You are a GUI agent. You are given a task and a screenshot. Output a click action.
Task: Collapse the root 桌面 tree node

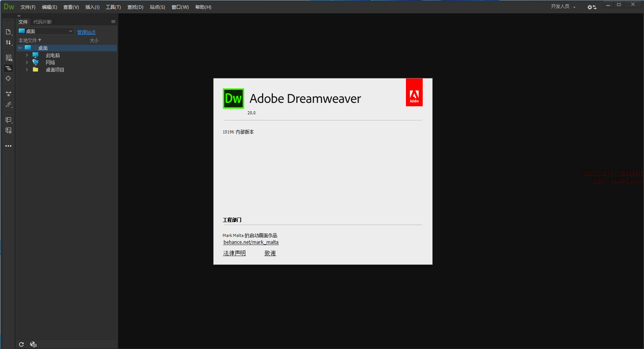pos(20,48)
